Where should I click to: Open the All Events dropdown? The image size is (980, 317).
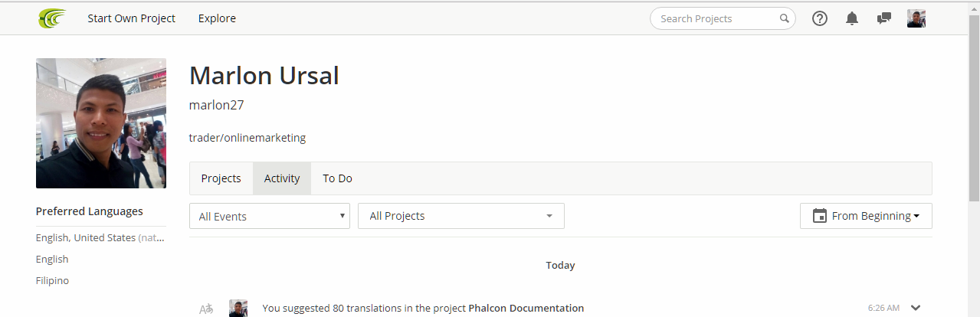tap(270, 216)
